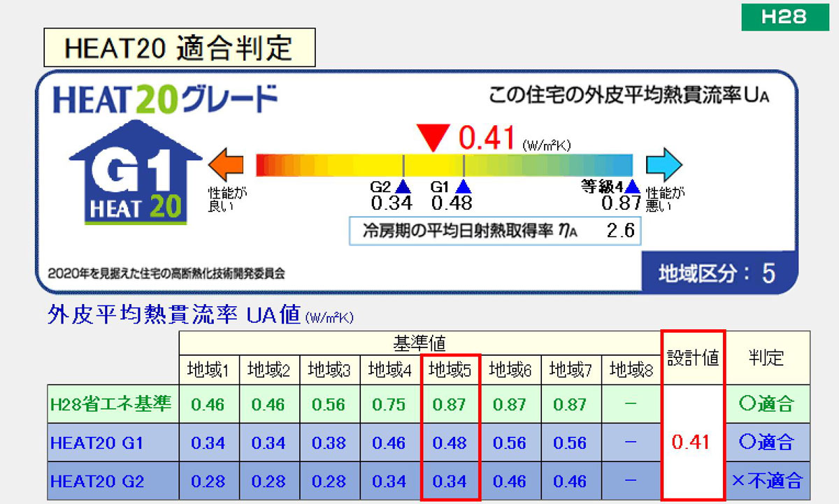This screenshot has height=504, width=839.
Task: Click HEAT20 G2 value 0.46 for 地域7
Action: click(x=571, y=481)
